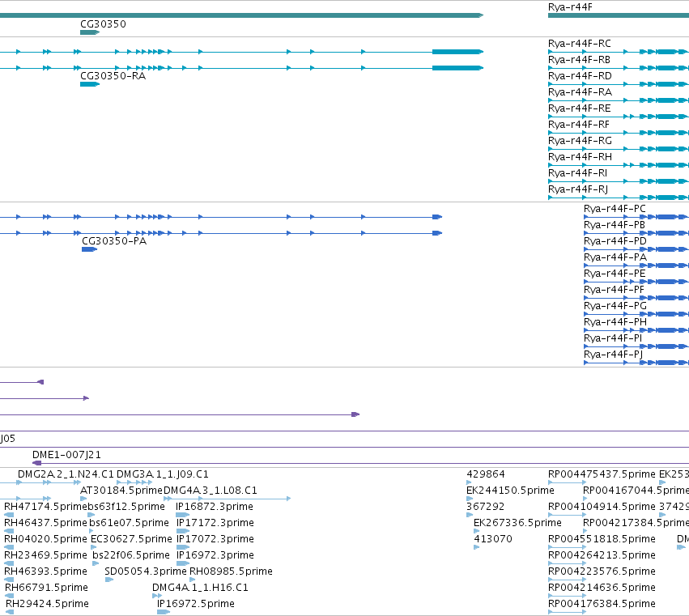This screenshot has height=616, width=689.
Task: Select EST RH23469.5prime
Action: [x=45, y=555]
